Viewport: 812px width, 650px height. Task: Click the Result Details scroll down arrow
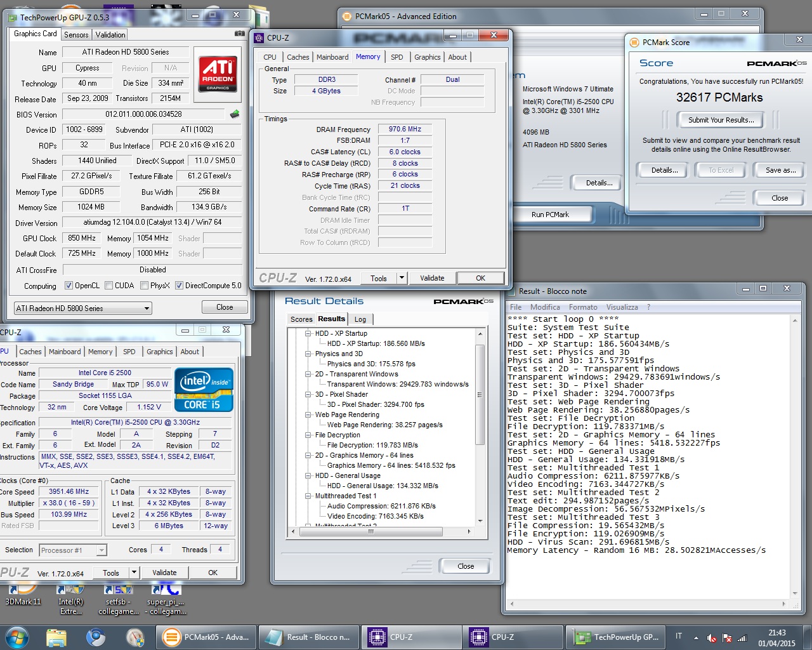coord(480,521)
